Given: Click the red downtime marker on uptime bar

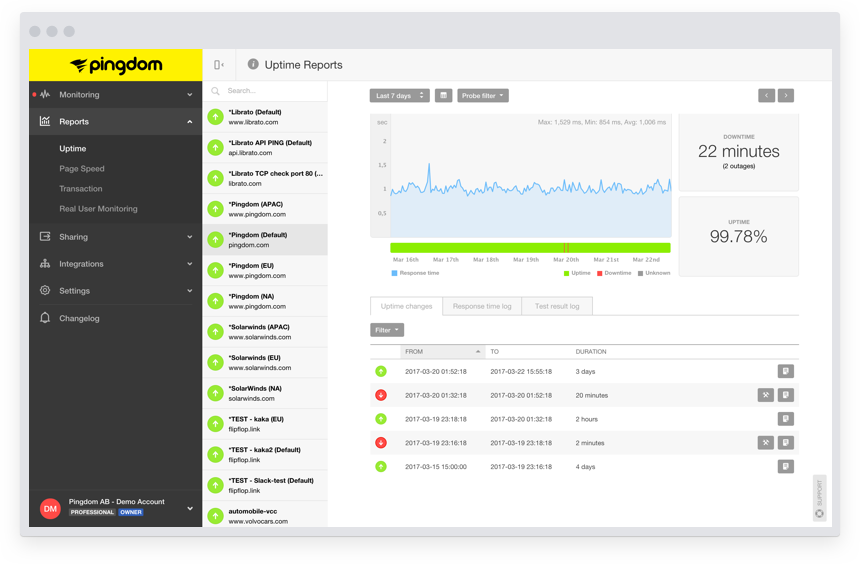Looking at the screenshot, I should [x=567, y=247].
